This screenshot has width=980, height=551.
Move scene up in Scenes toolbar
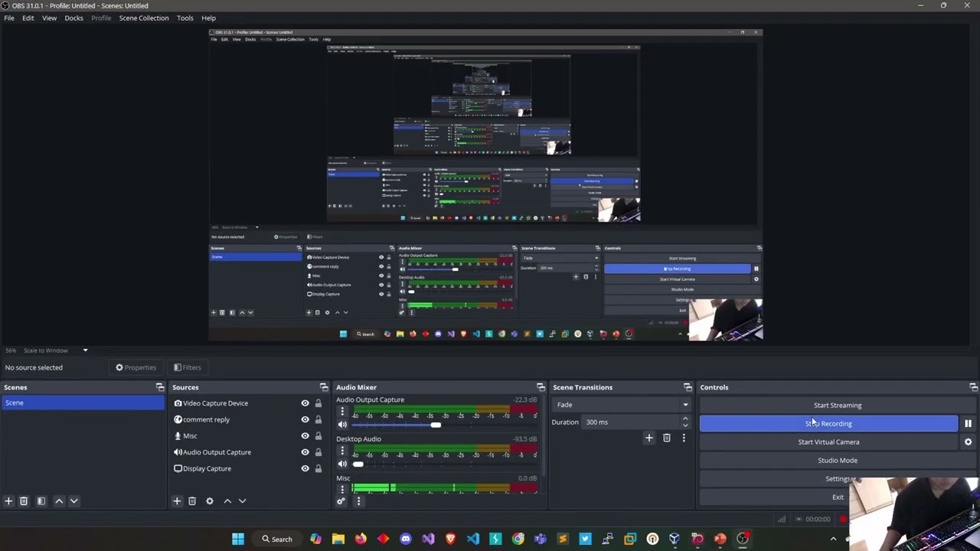pos(59,501)
